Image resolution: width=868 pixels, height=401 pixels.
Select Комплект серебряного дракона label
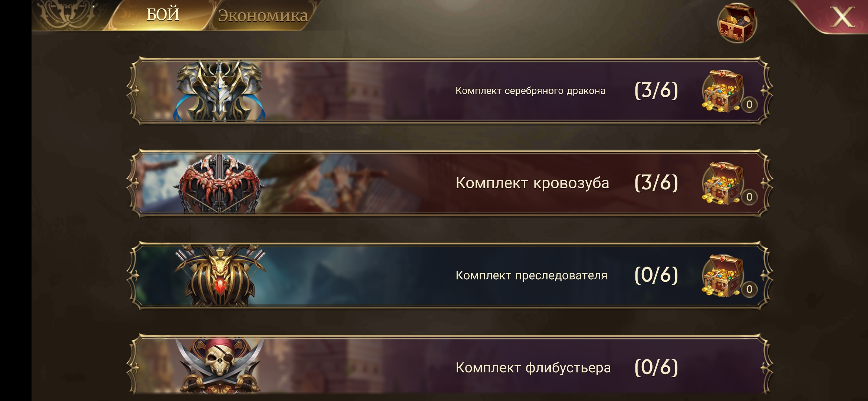[530, 91]
